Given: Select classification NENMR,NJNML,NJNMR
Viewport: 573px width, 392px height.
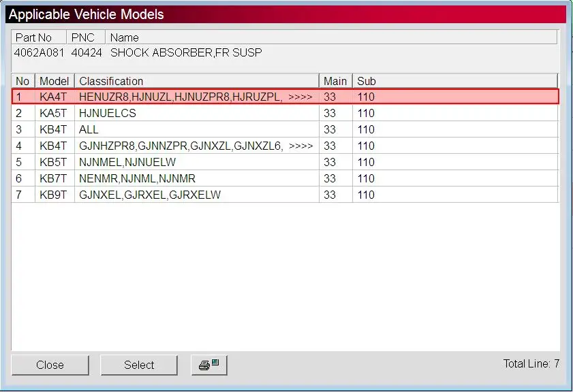Looking at the screenshot, I should click(137, 178).
